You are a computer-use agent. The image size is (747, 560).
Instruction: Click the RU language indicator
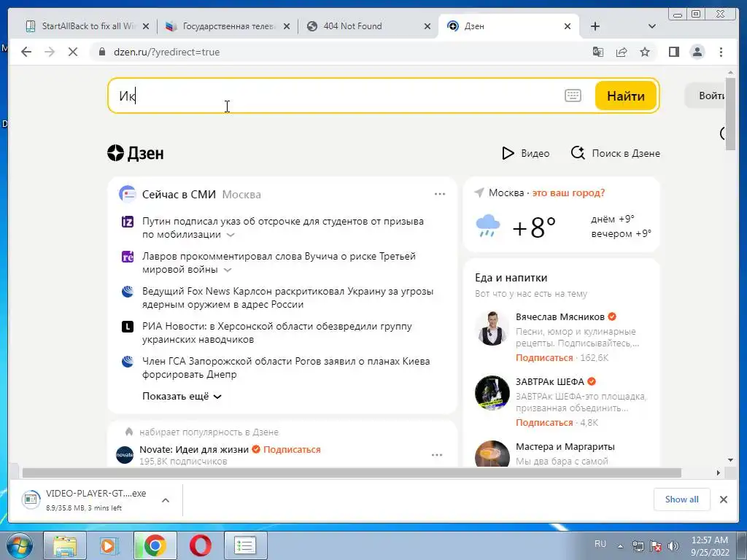(x=600, y=544)
